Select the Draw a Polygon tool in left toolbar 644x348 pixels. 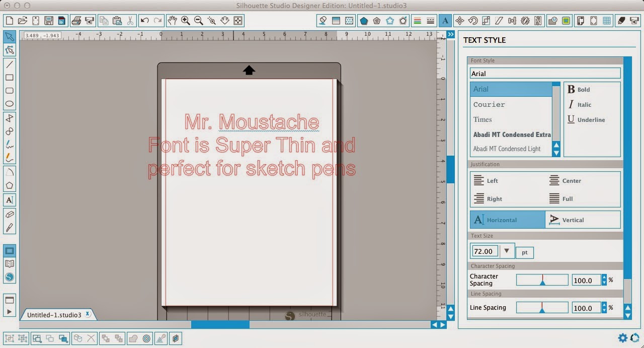click(9, 185)
